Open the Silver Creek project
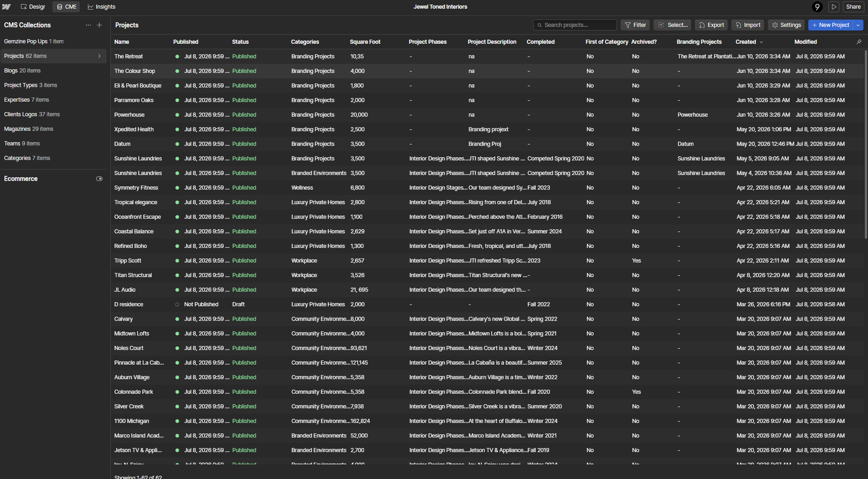Image resolution: width=868 pixels, height=479 pixels. 129,407
